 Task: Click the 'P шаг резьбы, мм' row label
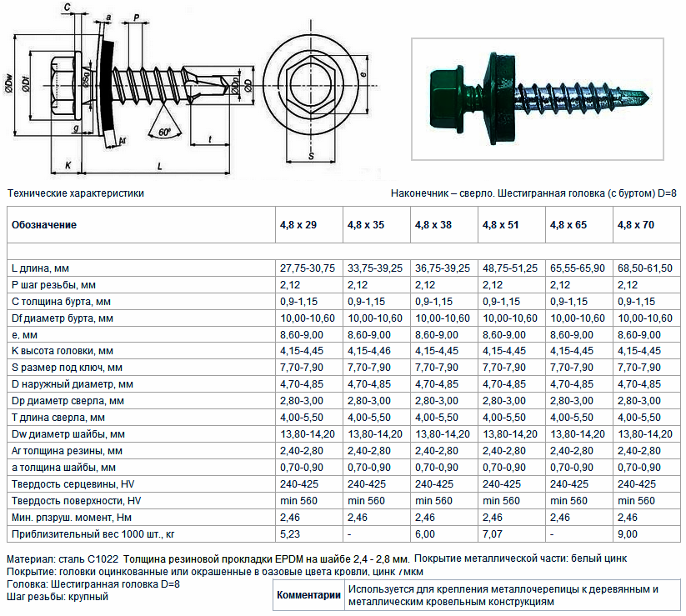tap(53, 285)
